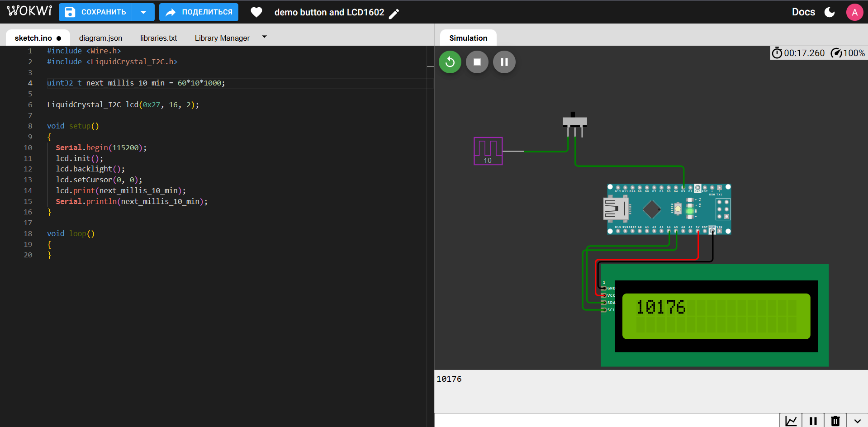Click the Сохранить save button
The width and height of the screenshot is (868, 427).
96,12
